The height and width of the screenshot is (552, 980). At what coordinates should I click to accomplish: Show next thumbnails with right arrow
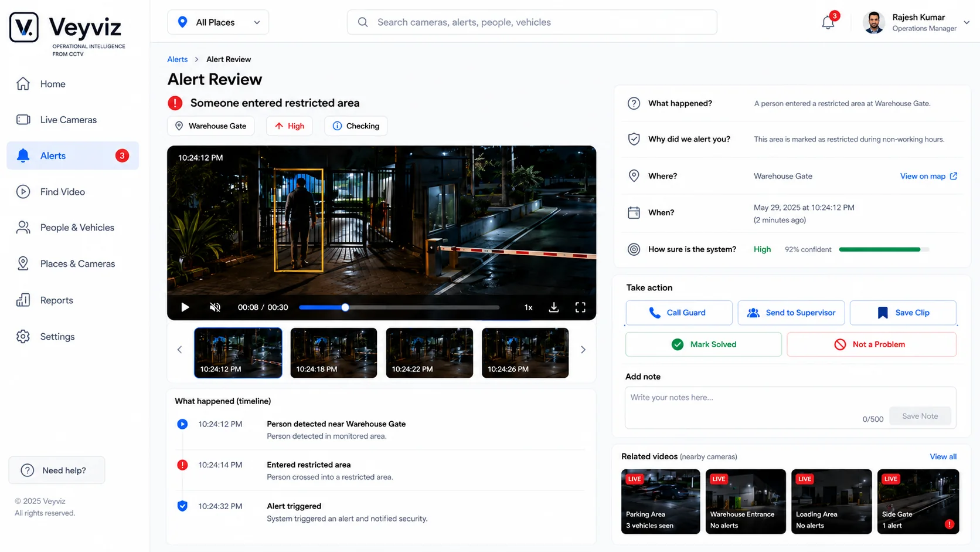(583, 350)
